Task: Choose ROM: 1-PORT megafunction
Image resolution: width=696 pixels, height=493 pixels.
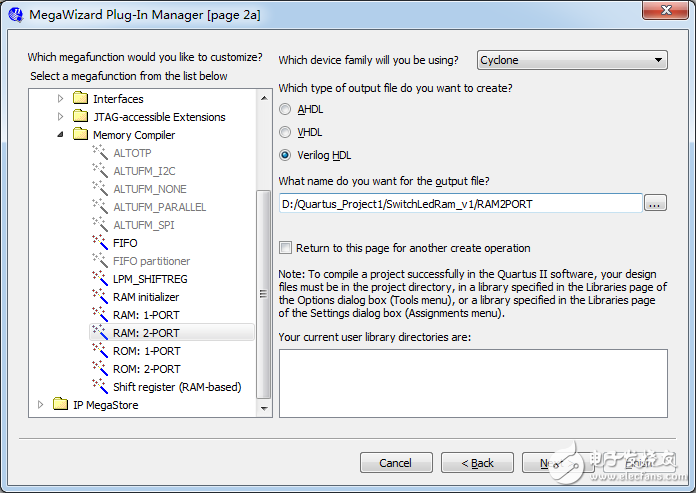Action: pos(146,351)
